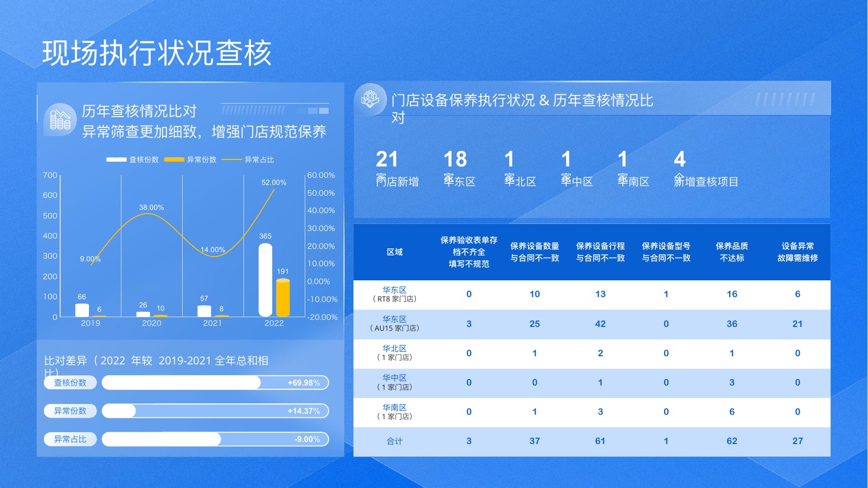Click the 38.00% data label on the line
868x488 pixels.
(x=151, y=207)
